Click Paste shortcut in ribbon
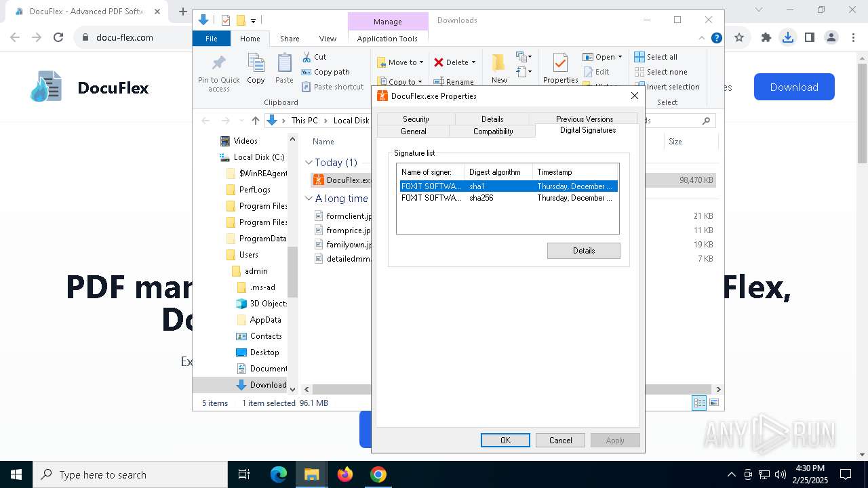The image size is (868, 488). coord(333,87)
